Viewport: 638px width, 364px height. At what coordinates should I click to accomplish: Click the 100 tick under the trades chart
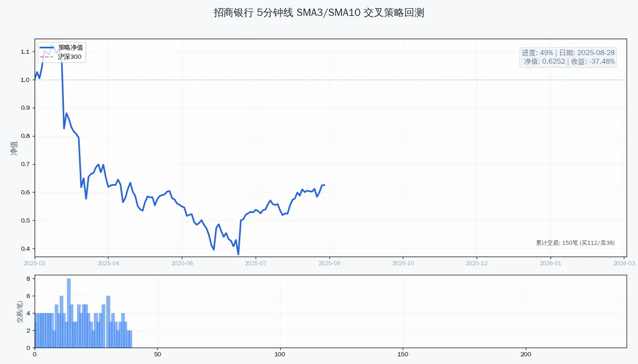point(280,354)
